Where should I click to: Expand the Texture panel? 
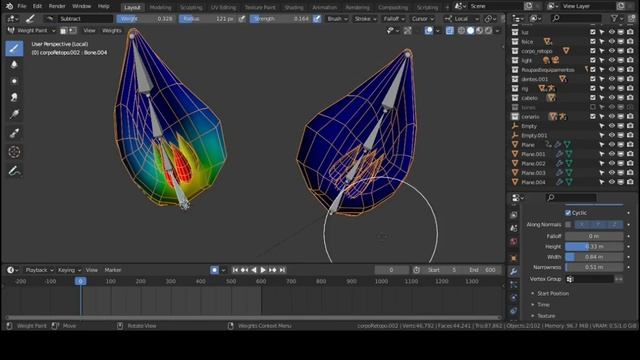tap(546, 316)
